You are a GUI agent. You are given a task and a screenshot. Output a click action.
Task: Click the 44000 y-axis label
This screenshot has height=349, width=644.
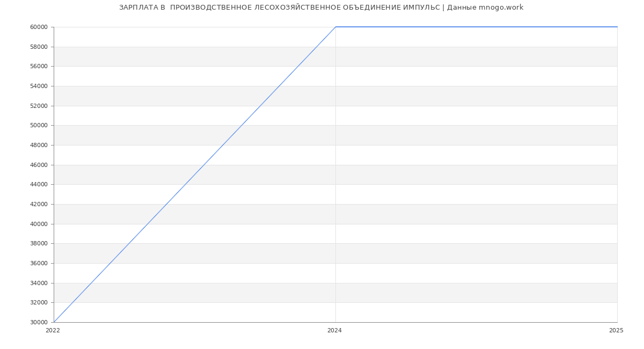pyautogui.click(x=39, y=185)
